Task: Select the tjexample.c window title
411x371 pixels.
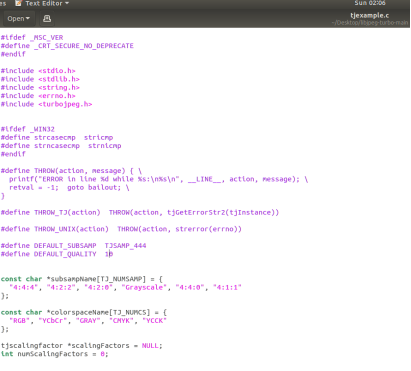Action: (x=369, y=15)
